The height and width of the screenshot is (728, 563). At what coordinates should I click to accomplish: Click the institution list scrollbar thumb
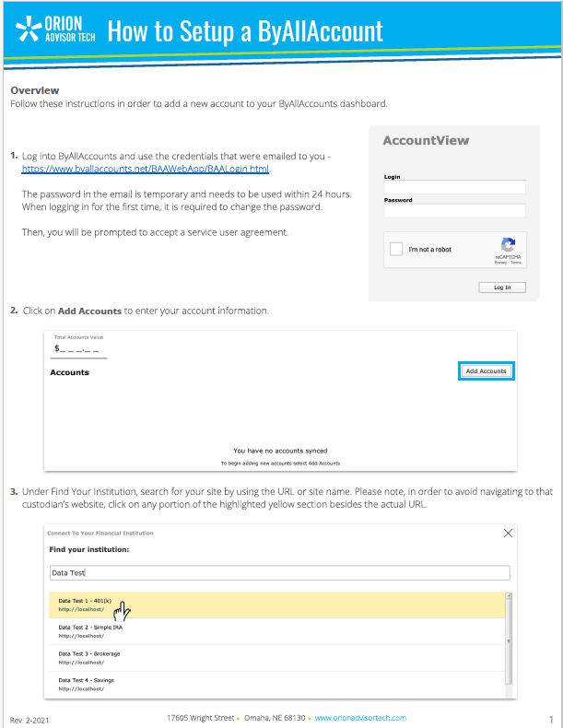point(509,641)
